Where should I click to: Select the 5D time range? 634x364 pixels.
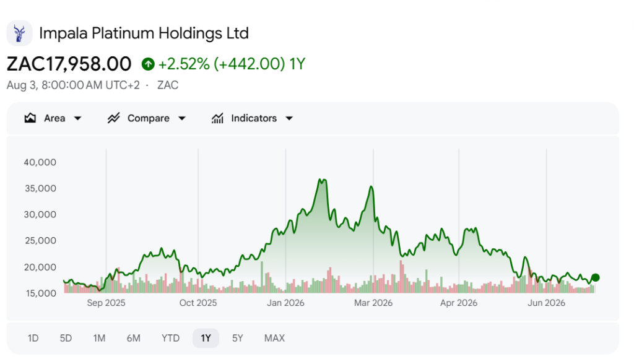point(66,338)
